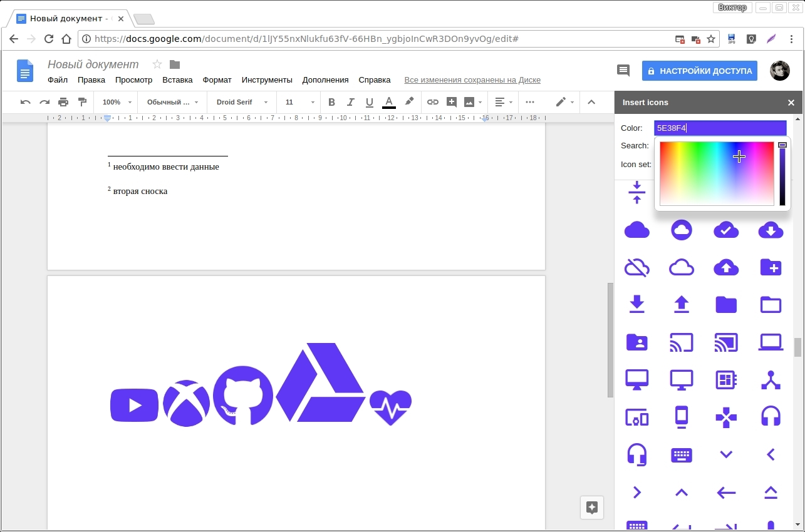The width and height of the screenshot is (805, 532).
Task: Open the Инструменты menu
Action: (267, 80)
